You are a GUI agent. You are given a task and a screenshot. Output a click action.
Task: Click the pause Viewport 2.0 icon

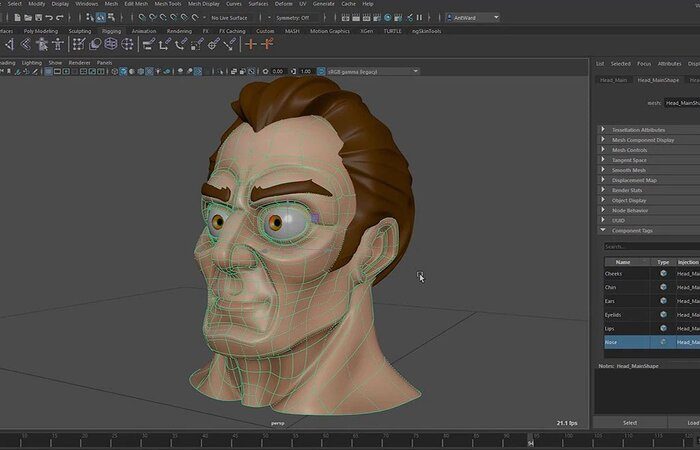tap(419, 17)
